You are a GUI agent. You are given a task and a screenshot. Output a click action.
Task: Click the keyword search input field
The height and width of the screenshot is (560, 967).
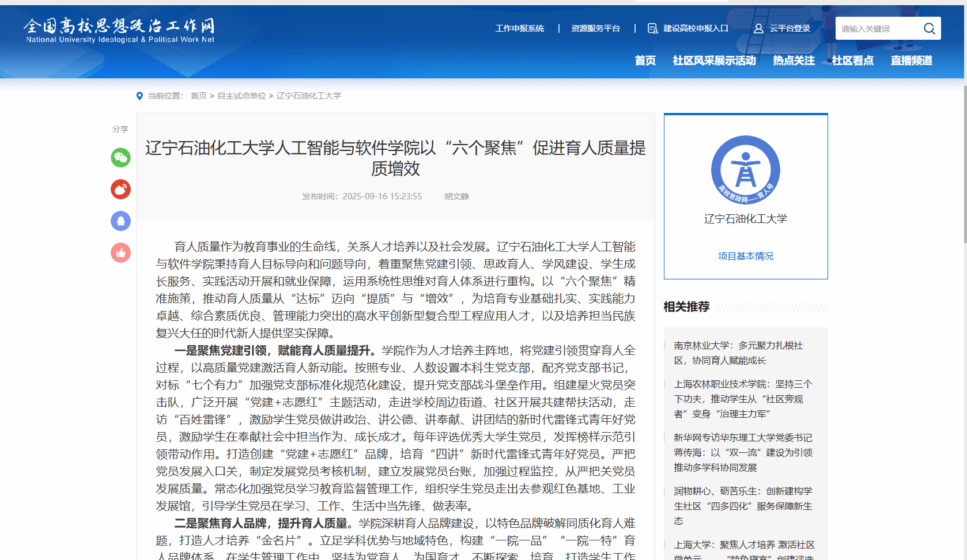click(x=877, y=29)
